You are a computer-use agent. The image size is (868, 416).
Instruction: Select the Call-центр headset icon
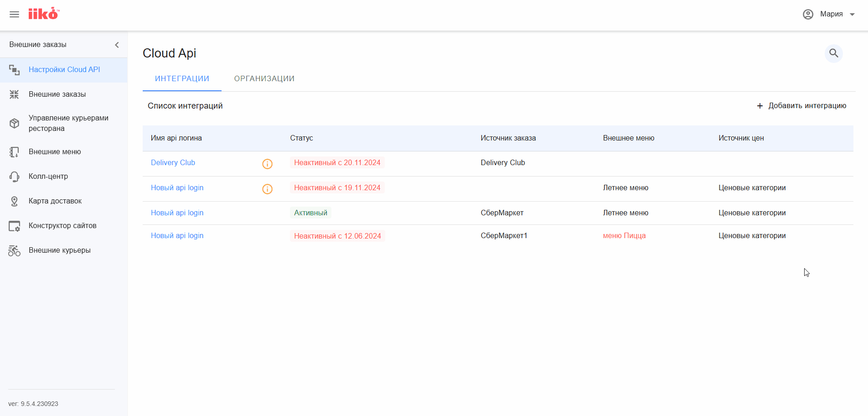point(14,177)
